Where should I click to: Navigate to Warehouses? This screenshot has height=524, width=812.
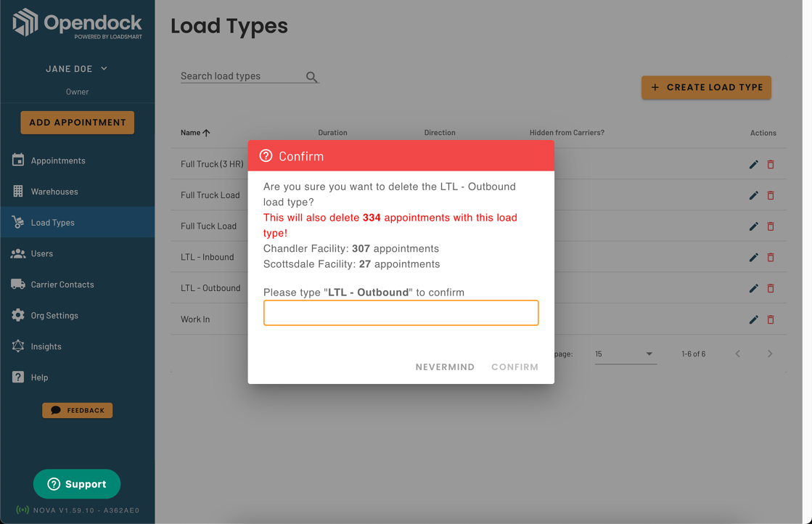[54, 192]
